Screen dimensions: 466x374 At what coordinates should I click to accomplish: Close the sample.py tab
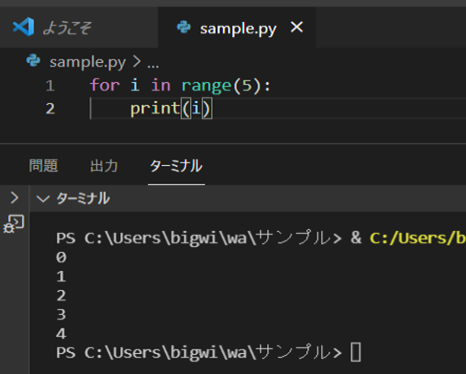coord(297,27)
